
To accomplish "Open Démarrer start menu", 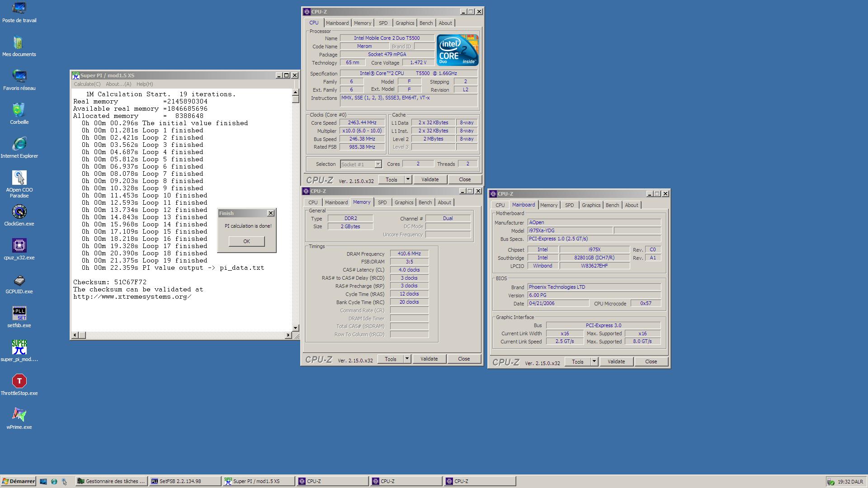I will (19, 481).
